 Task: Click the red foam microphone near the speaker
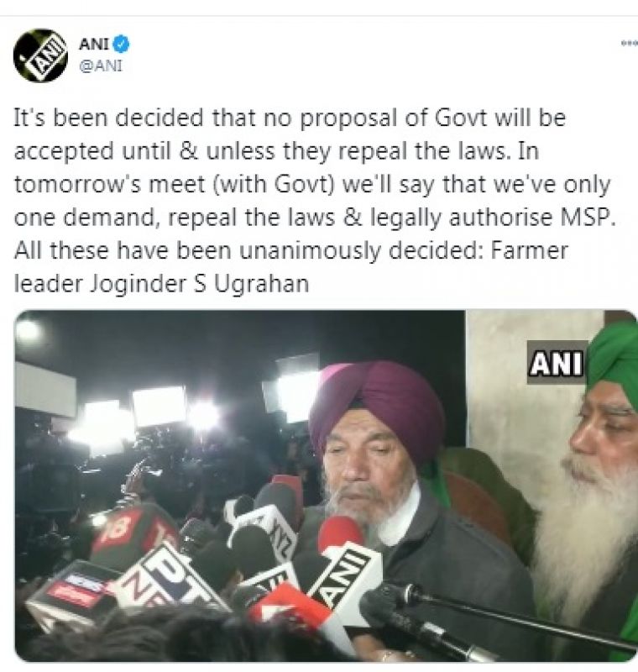342,534
